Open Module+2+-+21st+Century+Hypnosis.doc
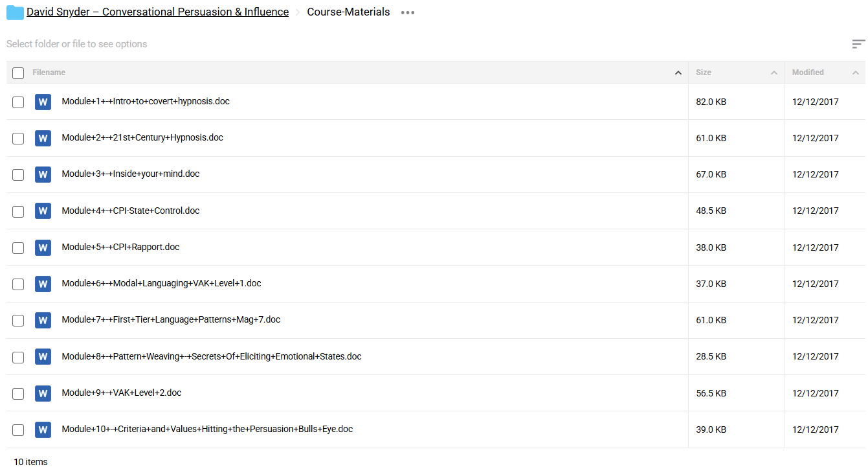The image size is (868, 469). click(x=142, y=137)
